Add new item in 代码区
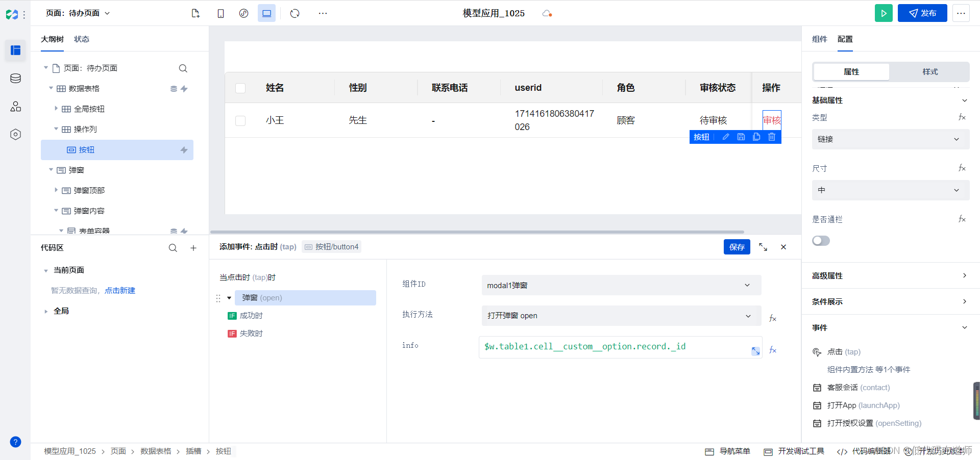The image size is (980, 460). [x=193, y=248]
